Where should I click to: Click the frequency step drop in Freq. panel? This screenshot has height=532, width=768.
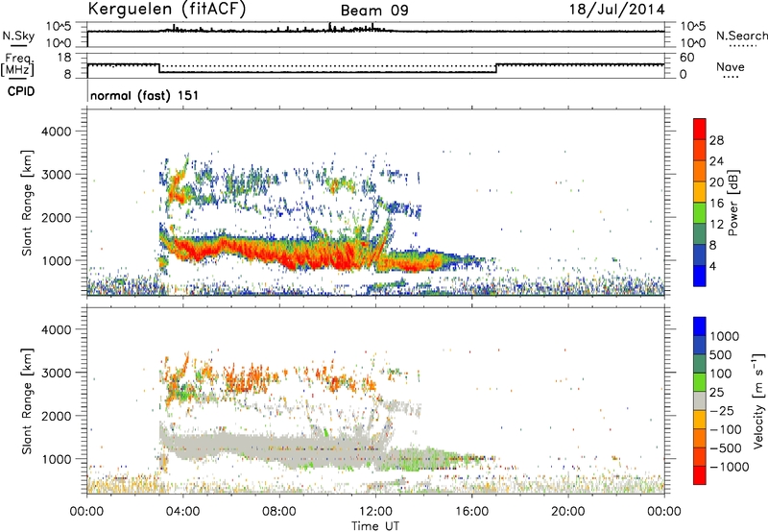[x=159, y=68]
